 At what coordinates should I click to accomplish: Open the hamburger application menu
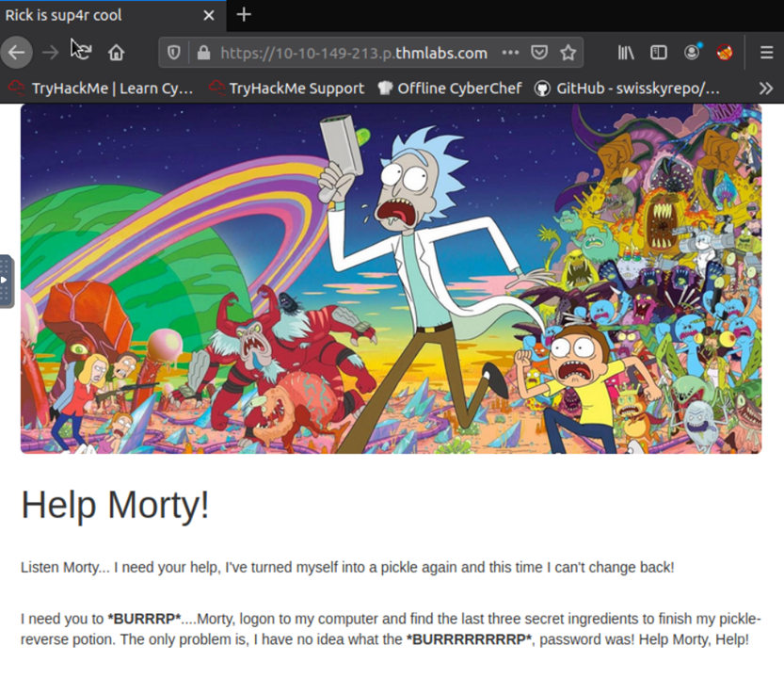point(766,52)
